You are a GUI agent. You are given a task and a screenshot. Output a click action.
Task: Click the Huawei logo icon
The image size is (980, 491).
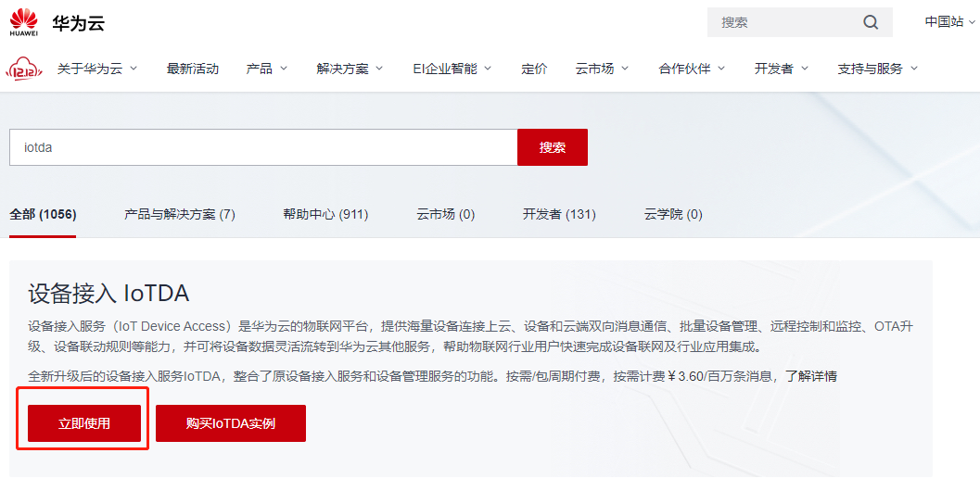pos(24,22)
